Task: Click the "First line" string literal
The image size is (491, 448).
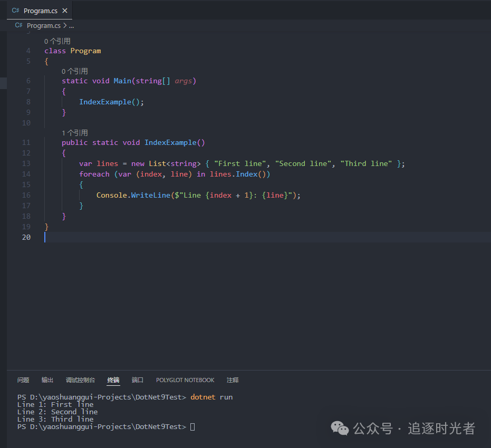Action: click(240, 163)
